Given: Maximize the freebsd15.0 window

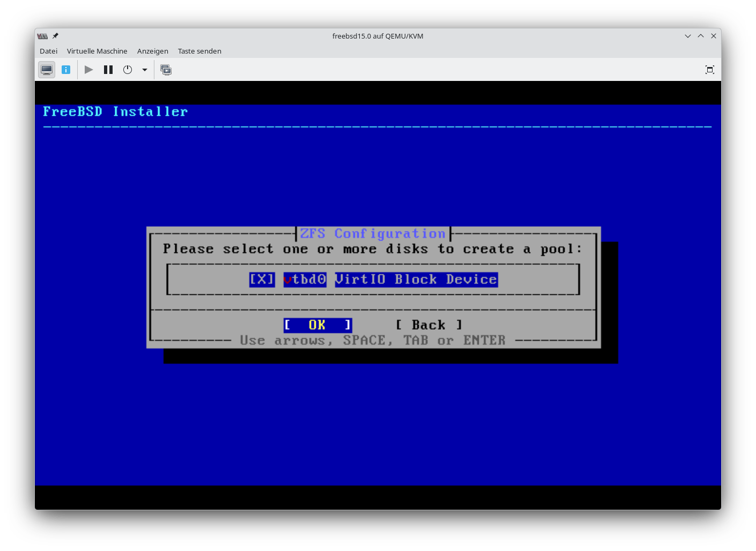Looking at the screenshot, I should coord(701,36).
